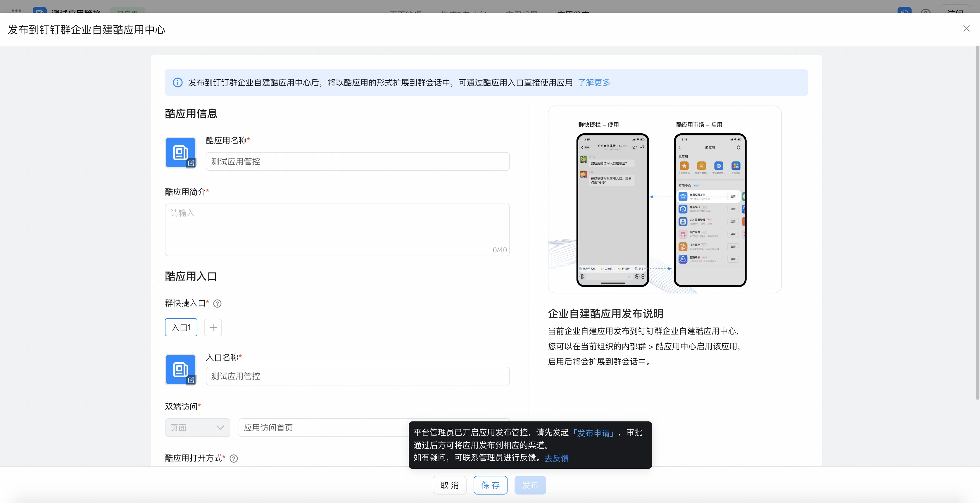Click the 取消 button
This screenshot has width=980, height=503.
[x=449, y=485]
